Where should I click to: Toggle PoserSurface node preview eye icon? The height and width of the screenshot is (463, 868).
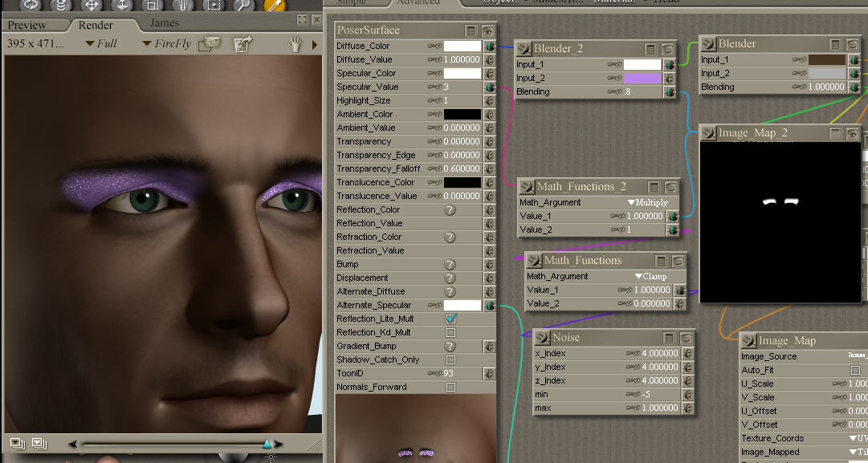pos(487,30)
